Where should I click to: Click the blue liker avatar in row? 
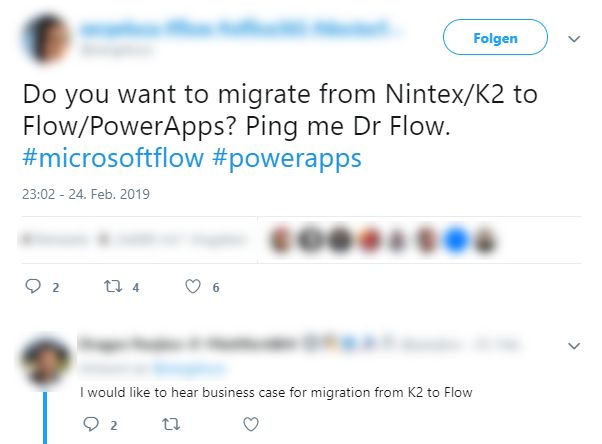[456, 240]
